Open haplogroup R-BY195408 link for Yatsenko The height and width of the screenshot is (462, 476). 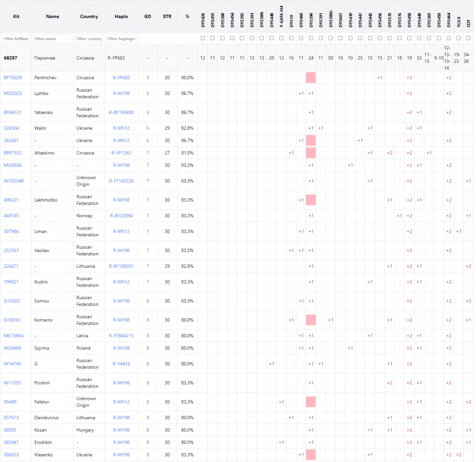[121, 112]
